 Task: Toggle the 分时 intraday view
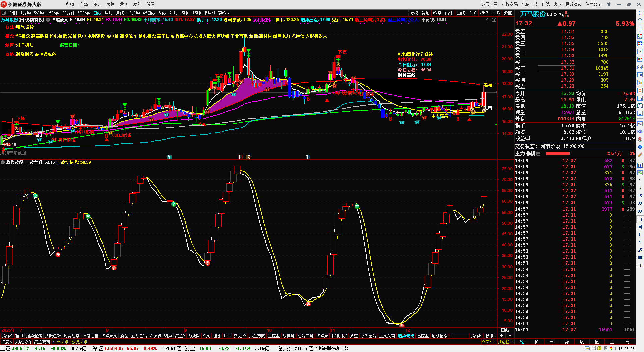tap(13, 13)
